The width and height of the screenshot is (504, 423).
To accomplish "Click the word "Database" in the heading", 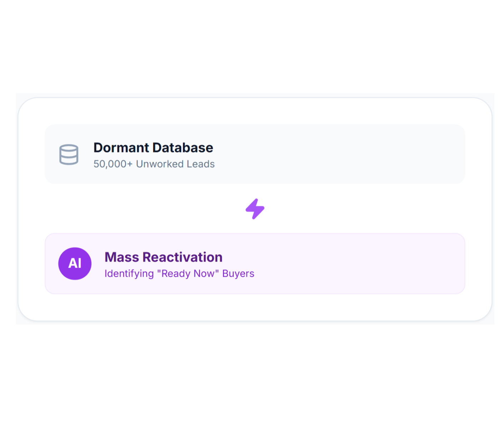I will pyautogui.click(x=183, y=148).
